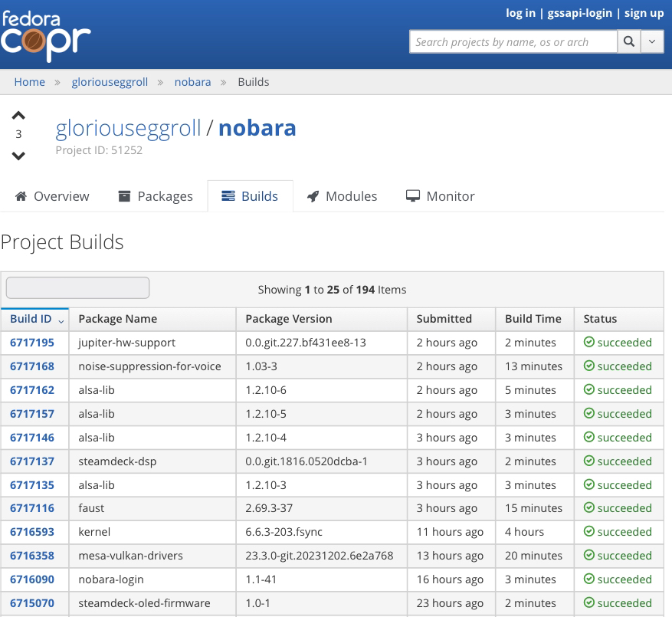This screenshot has width=672, height=617.
Task: Sort by Build Time column header
Action: (534, 319)
